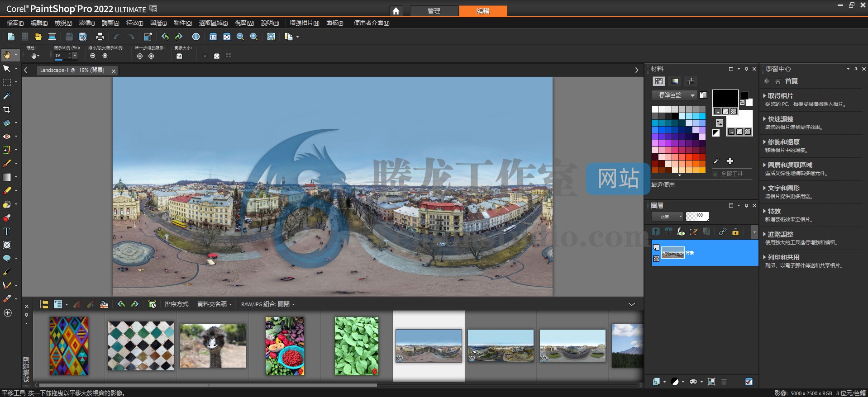This screenshot has height=397, width=868.
Task: Open the zoom percentage dropdown arrow
Action: 75,56
